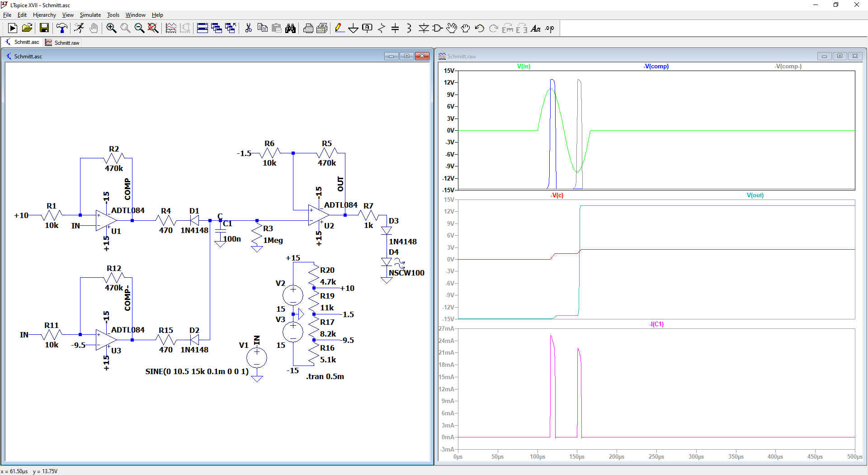Cascade windows with toolbar icon
This screenshot has width=868, height=475.
click(217, 28)
